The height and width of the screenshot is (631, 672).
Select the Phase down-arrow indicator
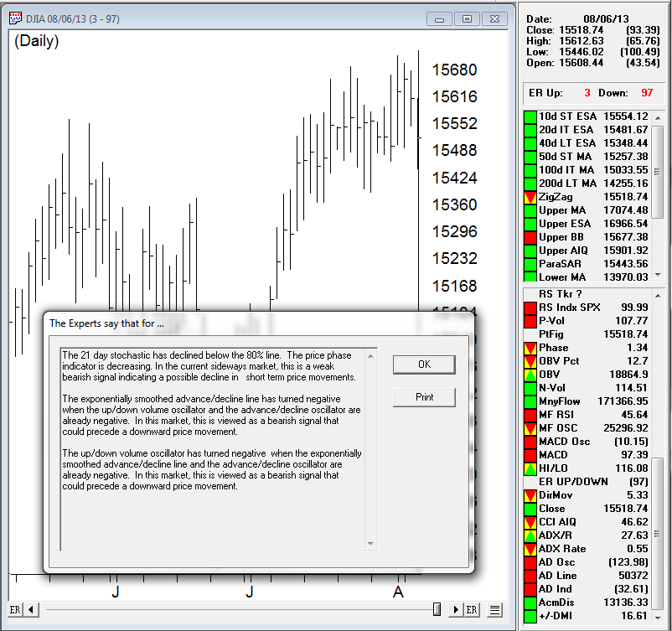pyautogui.click(x=530, y=348)
